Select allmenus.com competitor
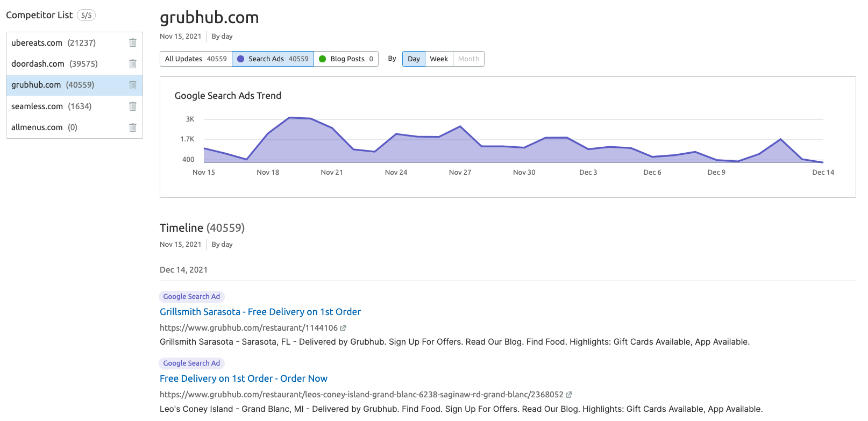Screen dimensions: 868x421 pos(74,127)
